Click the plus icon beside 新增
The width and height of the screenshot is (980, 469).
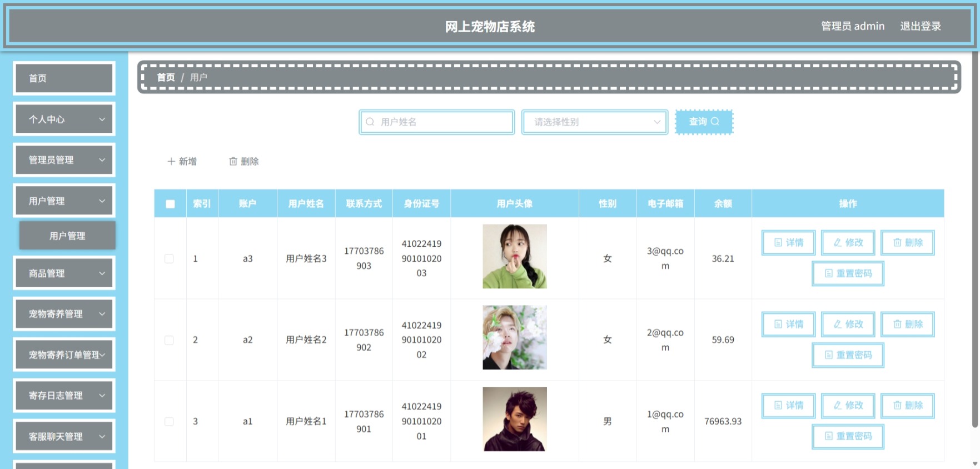[171, 161]
